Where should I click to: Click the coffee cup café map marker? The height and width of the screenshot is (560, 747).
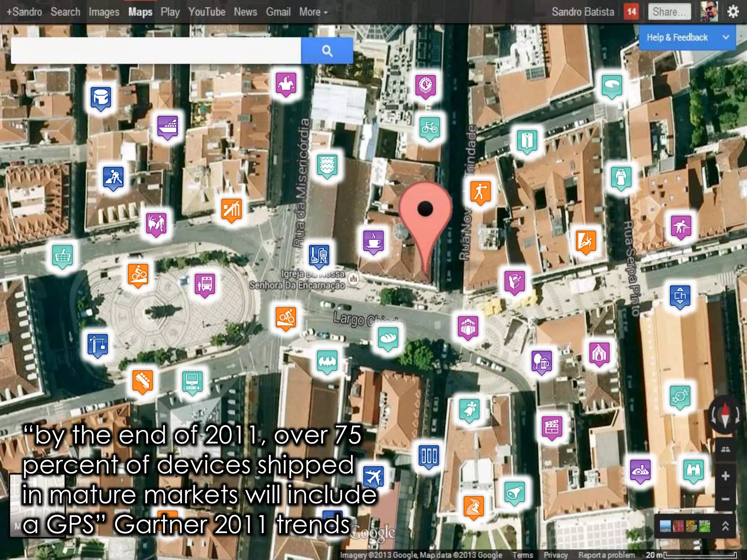tap(373, 241)
